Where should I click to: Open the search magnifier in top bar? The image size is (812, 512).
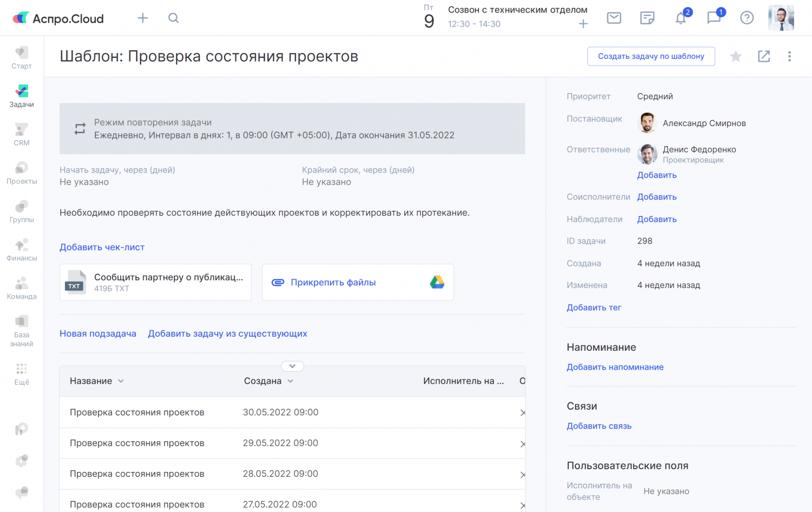pos(173,18)
